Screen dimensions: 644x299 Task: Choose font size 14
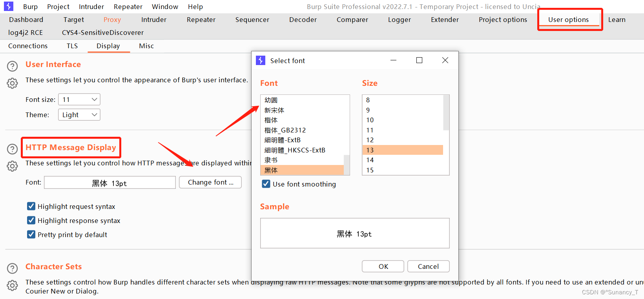pos(403,160)
